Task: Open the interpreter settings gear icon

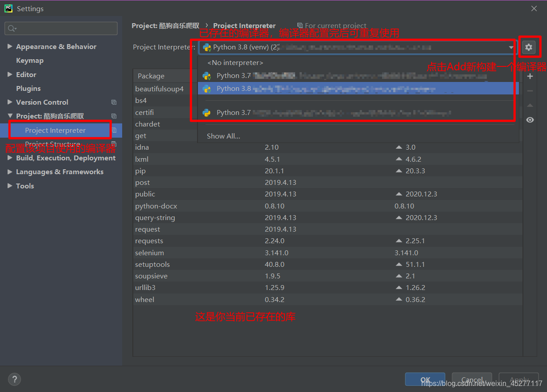Action: [x=529, y=47]
